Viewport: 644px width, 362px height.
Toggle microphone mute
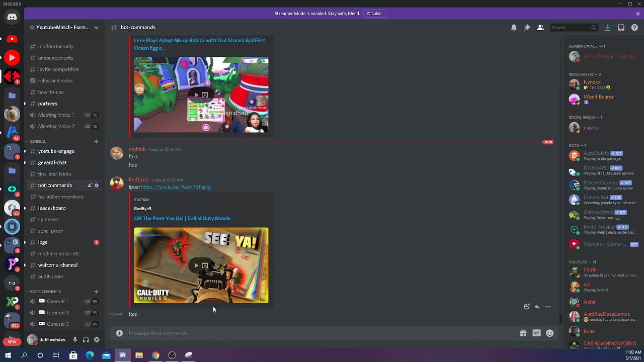75,340
